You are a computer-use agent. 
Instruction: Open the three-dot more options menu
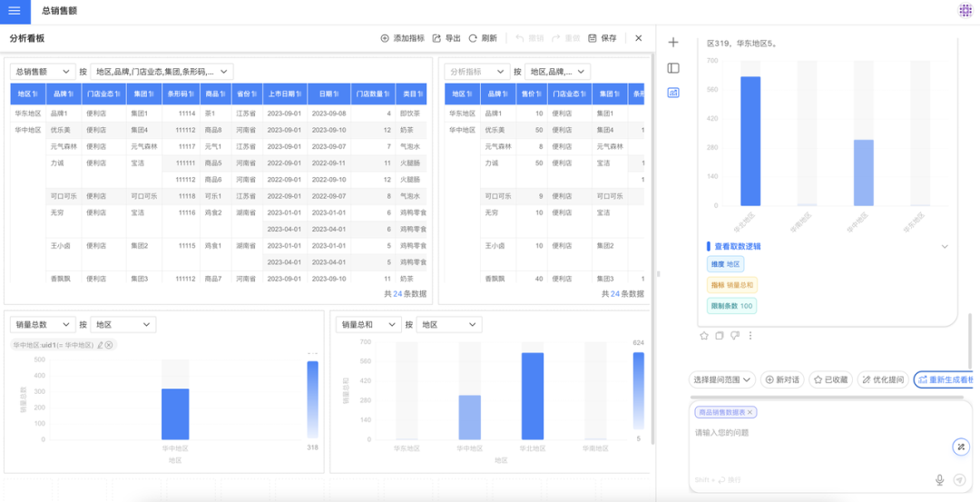pos(750,336)
